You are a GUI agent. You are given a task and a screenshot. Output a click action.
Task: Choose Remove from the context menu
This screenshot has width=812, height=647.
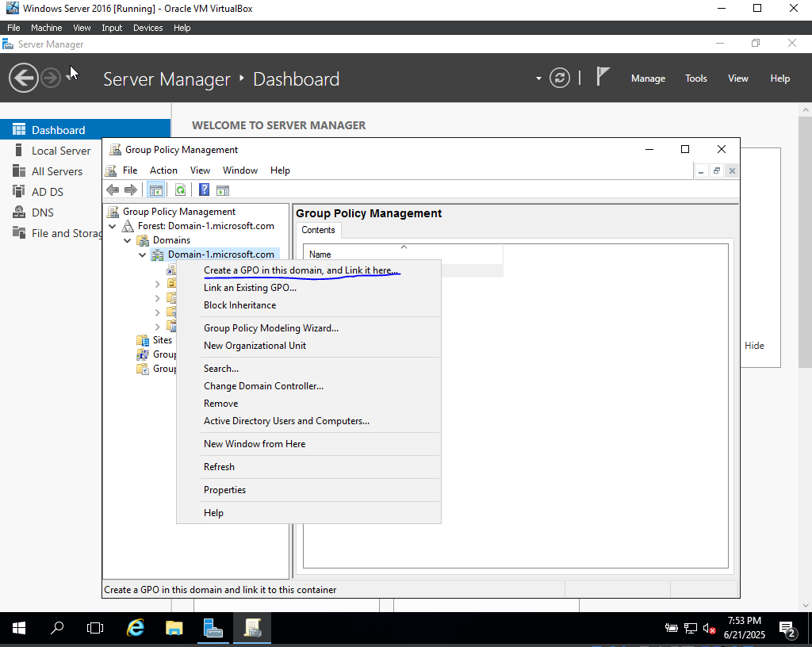pyautogui.click(x=308, y=404)
